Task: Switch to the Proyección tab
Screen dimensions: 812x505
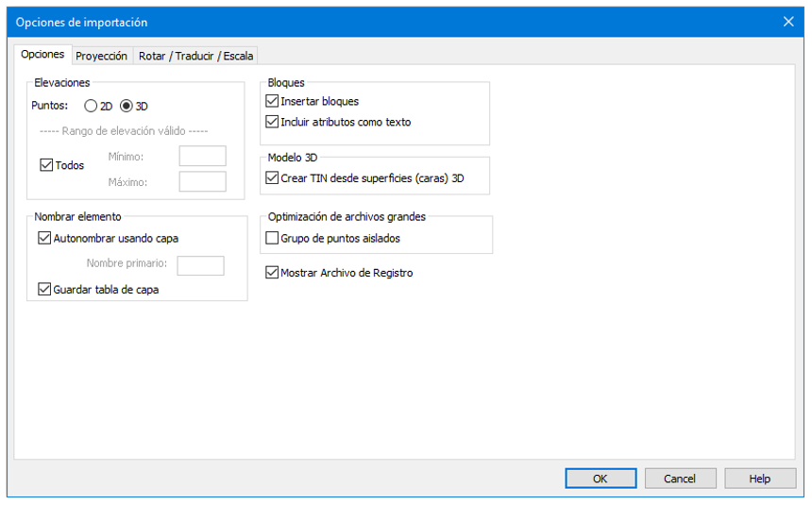Action: click(x=101, y=56)
